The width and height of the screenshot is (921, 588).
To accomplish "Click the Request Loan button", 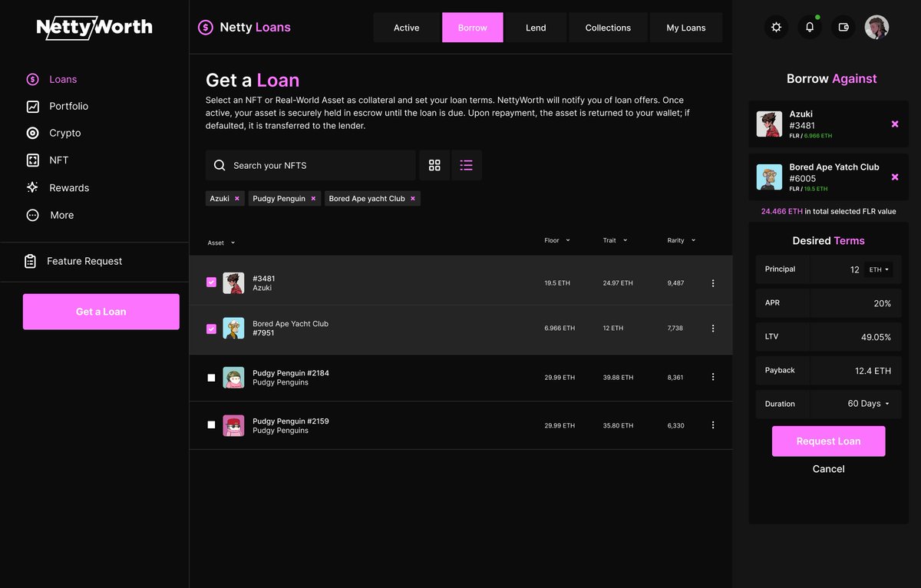I will pos(828,441).
